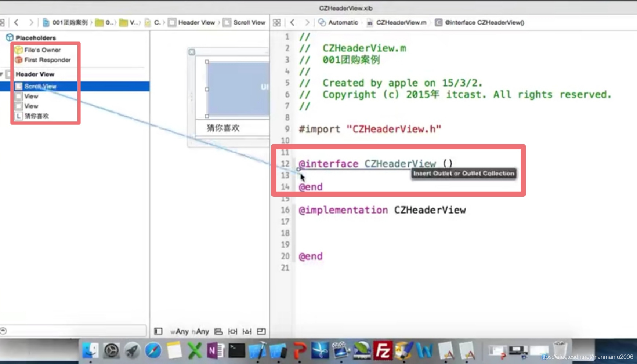Image resolution: width=637 pixels, height=364 pixels.
Task: Click the @implementation CZHeaderView line
Action: pyautogui.click(x=382, y=210)
